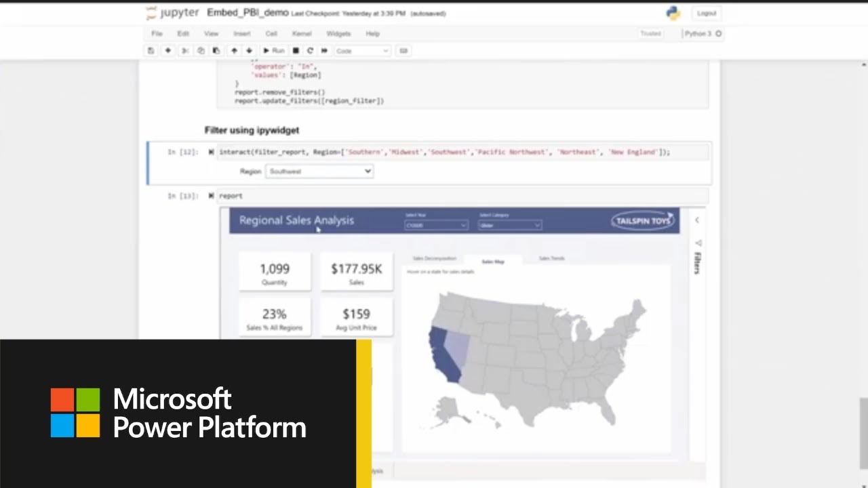Open the Insert menu

pos(242,33)
